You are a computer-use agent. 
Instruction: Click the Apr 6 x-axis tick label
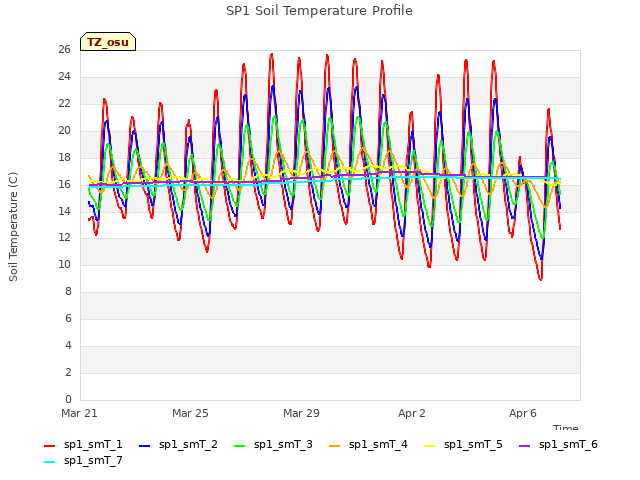523,413
